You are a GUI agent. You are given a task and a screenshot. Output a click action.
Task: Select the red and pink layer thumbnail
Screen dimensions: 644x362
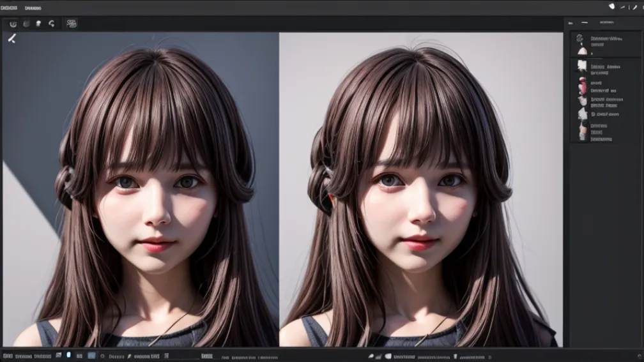click(x=582, y=86)
